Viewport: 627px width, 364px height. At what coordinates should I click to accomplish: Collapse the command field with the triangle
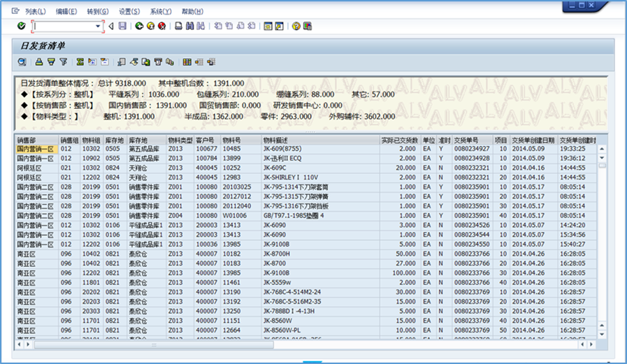click(110, 26)
